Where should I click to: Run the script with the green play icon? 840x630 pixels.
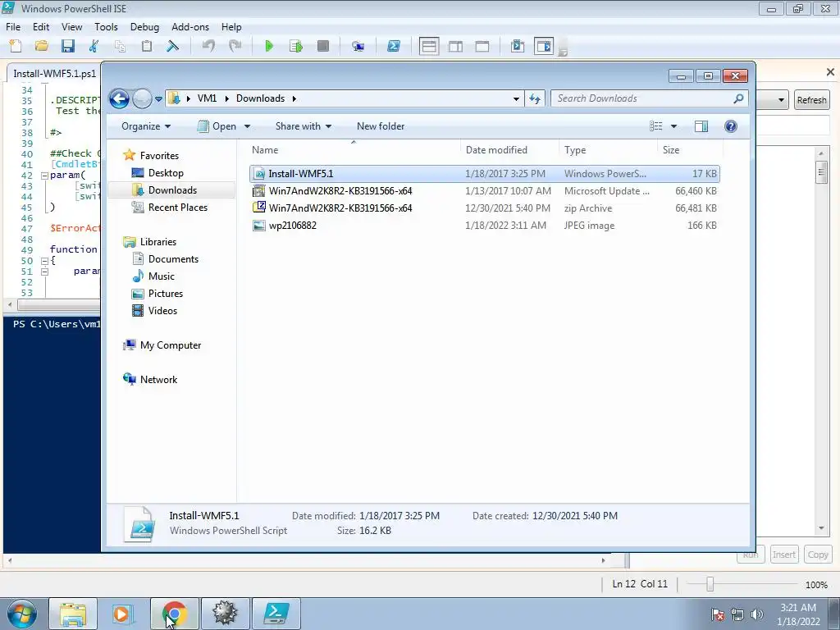pyautogui.click(x=269, y=46)
